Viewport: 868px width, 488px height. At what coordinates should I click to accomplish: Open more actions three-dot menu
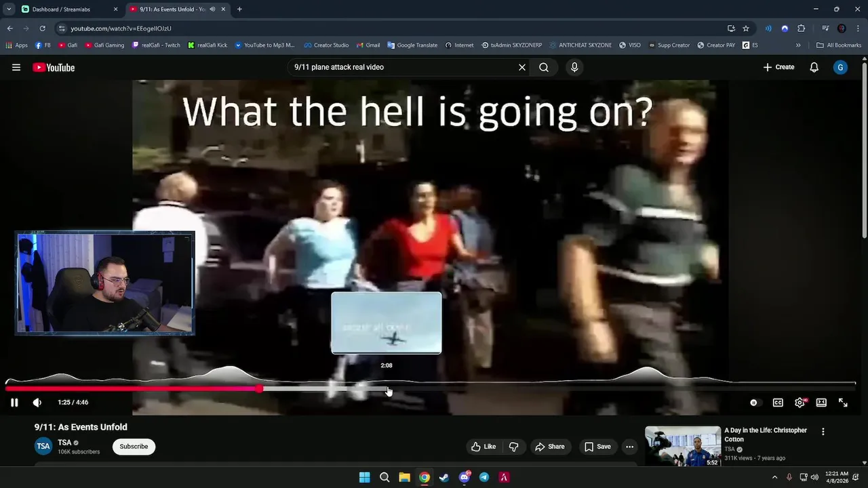pyautogui.click(x=630, y=447)
